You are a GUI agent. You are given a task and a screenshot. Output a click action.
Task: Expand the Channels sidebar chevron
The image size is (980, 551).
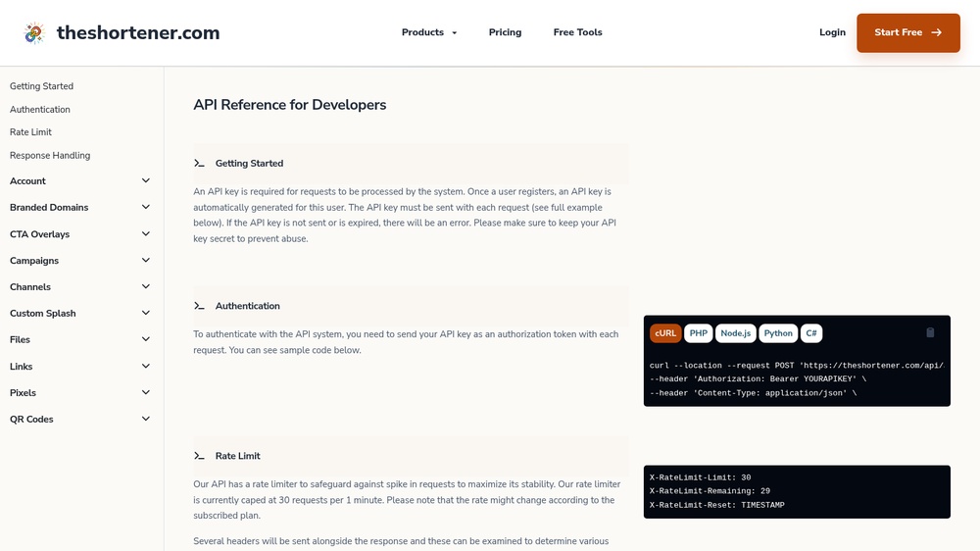coord(146,286)
